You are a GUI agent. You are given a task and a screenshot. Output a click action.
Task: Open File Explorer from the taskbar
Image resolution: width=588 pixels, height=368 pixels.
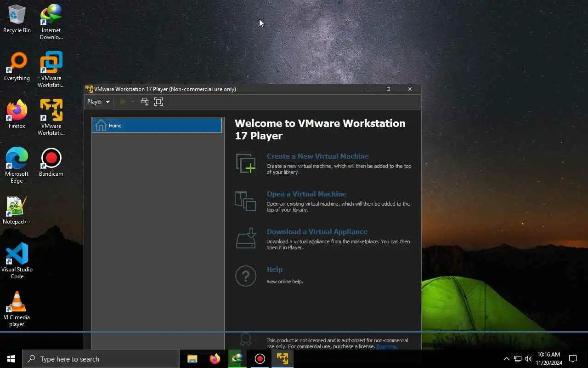(192, 359)
